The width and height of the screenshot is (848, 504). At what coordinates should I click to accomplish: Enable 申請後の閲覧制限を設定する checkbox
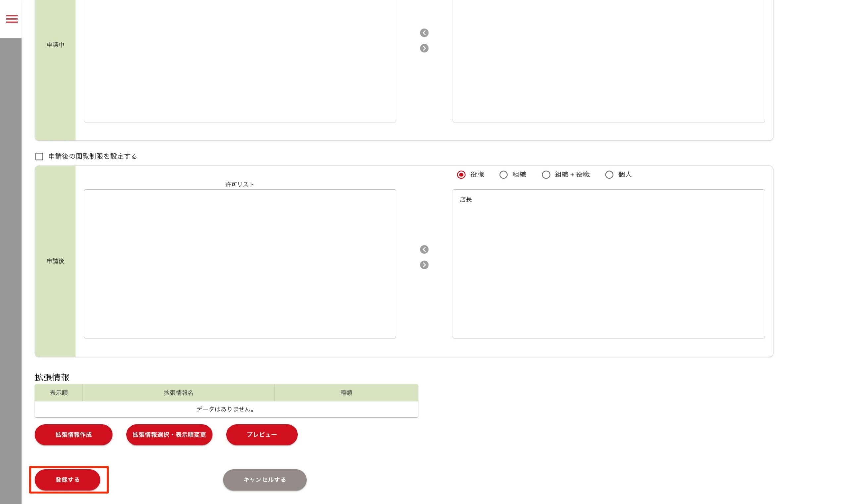click(x=39, y=157)
